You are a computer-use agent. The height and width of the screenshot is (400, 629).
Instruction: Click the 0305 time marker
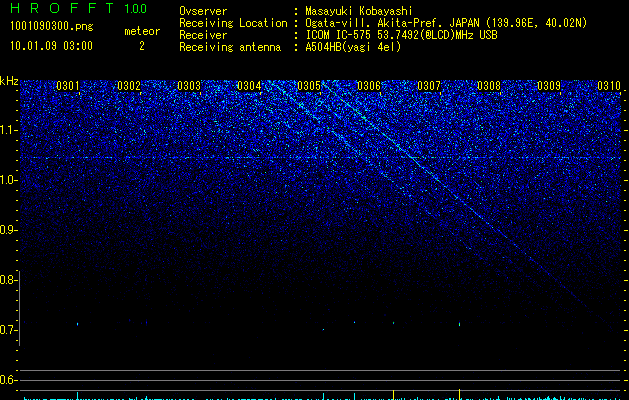(309, 86)
